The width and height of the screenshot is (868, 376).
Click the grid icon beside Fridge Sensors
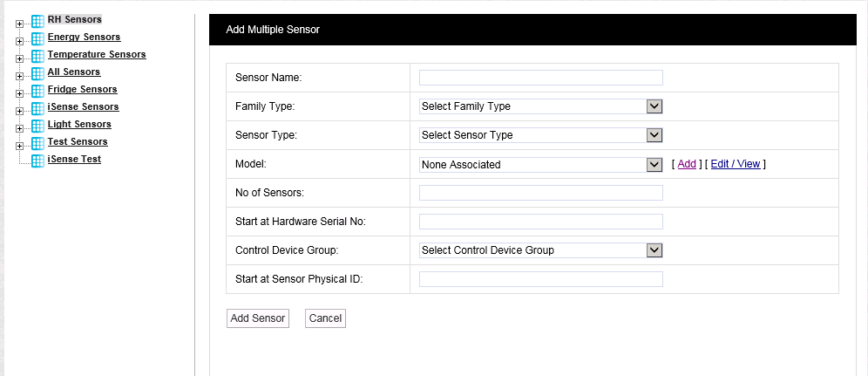pos(37,92)
